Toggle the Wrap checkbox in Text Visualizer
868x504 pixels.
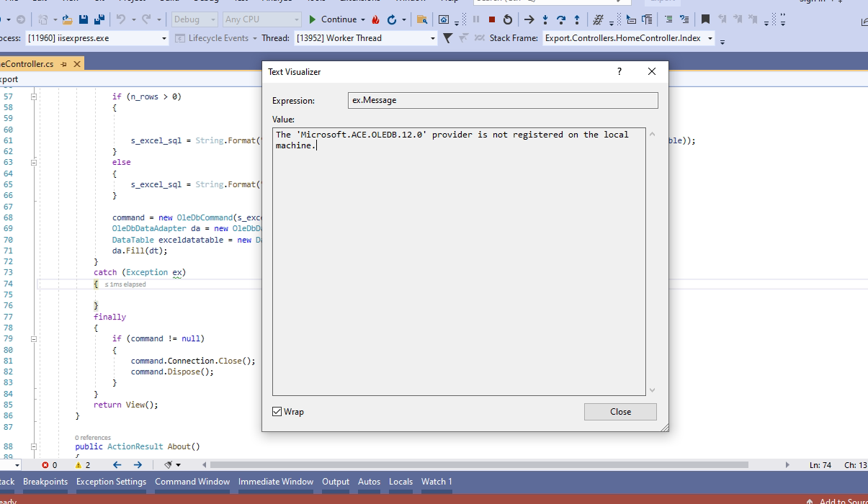(277, 412)
